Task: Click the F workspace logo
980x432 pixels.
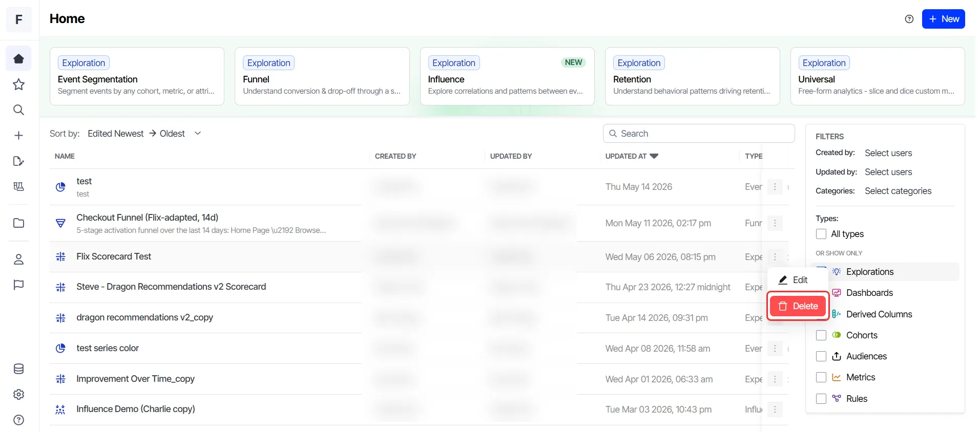Action: pyautogui.click(x=19, y=19)
